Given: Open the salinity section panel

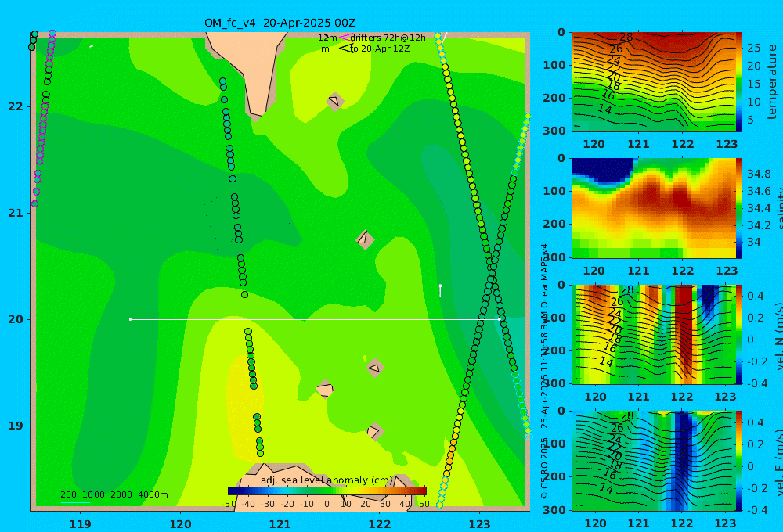Looking at the screenshot, I should click(x=653, y=208).
